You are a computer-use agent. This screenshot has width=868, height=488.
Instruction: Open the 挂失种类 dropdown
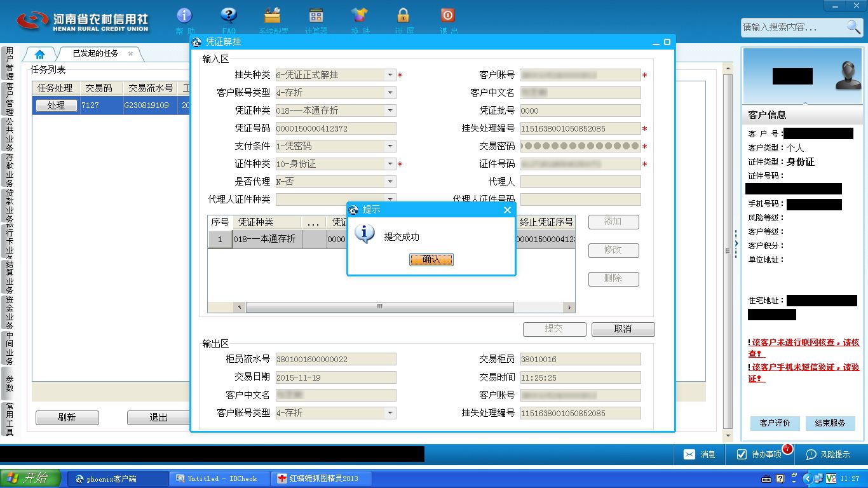click(390, 75)
